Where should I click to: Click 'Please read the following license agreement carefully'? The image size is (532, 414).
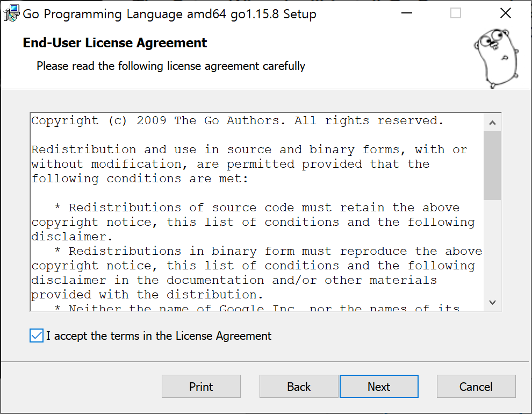171,66
